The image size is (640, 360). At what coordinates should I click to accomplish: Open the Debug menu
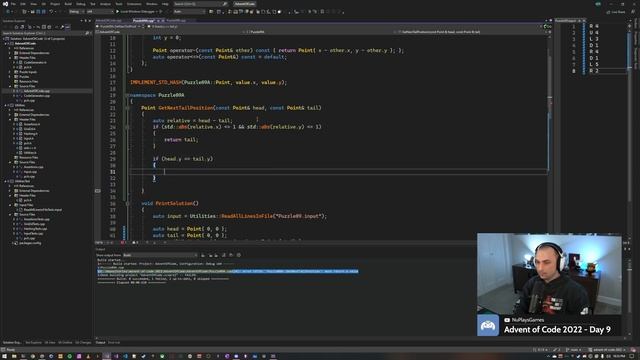tap(81, 4)
